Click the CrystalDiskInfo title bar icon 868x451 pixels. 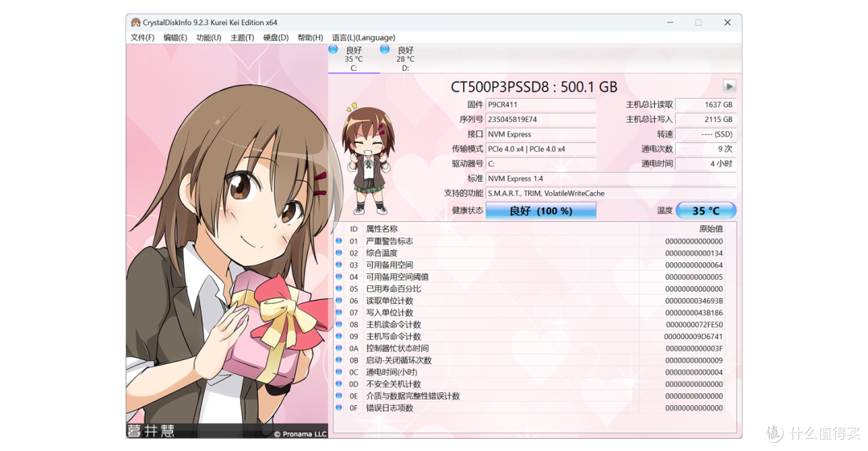pos(136,23)
